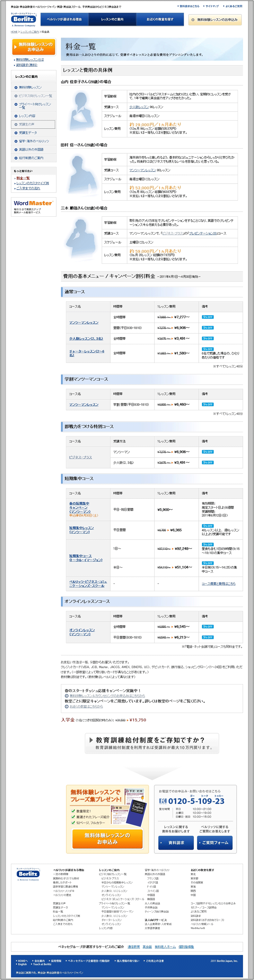Select ビジネス向けレッスン一覧 in sidebar
This screenshot has width=254, height=980.
pyautogui.click(x=33, y=96)
